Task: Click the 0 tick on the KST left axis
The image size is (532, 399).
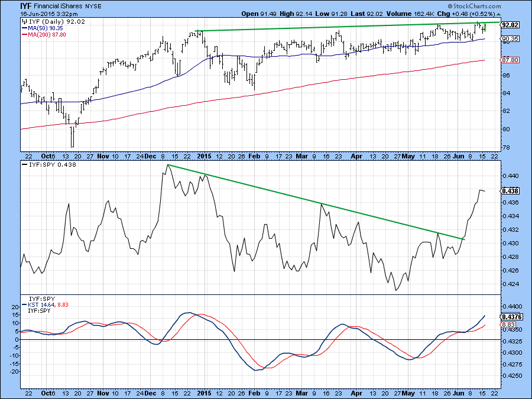Action: coord(17,340)
